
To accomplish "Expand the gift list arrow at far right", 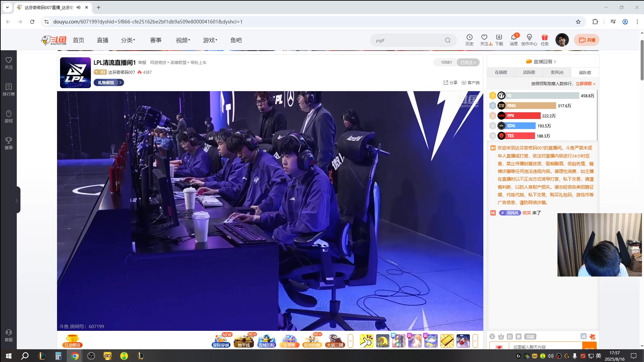I will (475, 341).
